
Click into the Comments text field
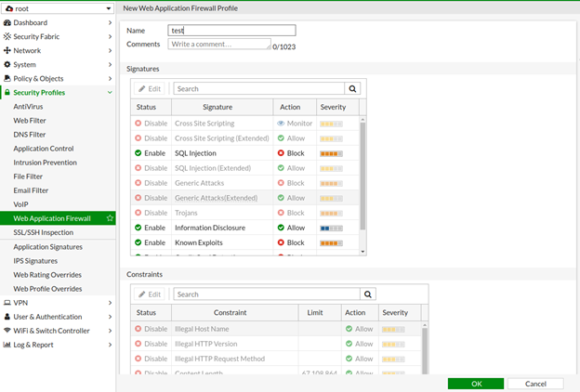[220, 44]
